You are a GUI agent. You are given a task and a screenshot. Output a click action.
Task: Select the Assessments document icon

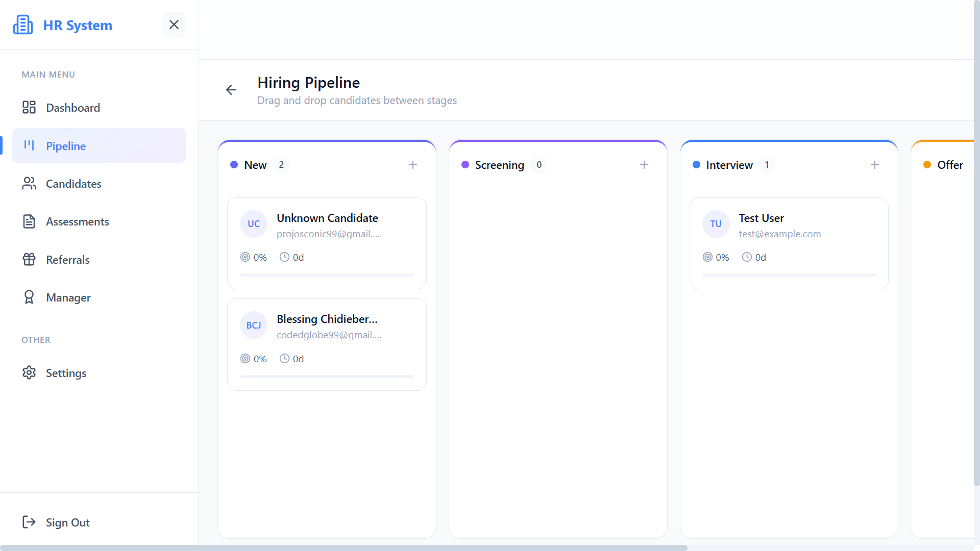click(29, 221)
